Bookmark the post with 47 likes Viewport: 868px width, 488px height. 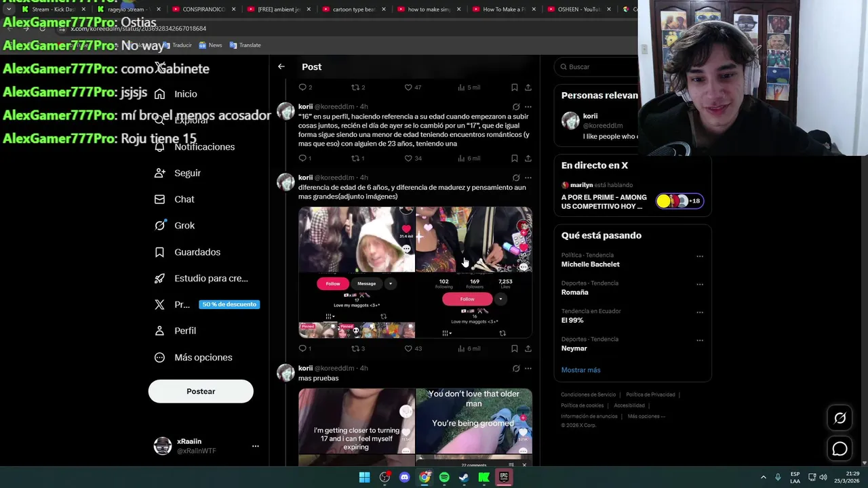click(x=515, y=87)
